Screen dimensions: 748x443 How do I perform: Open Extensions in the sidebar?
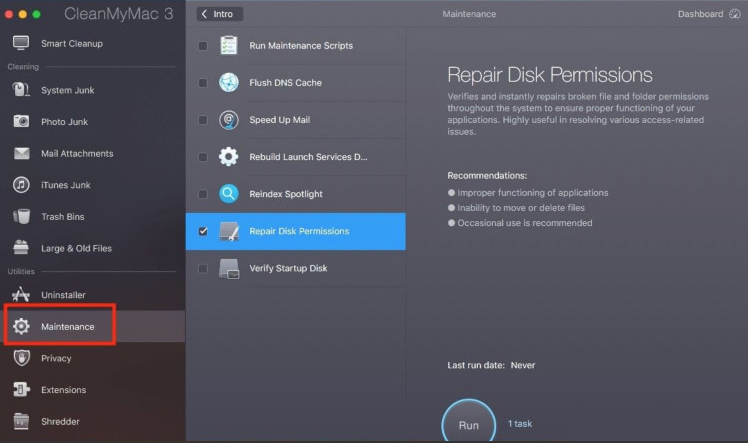[63, 390]
